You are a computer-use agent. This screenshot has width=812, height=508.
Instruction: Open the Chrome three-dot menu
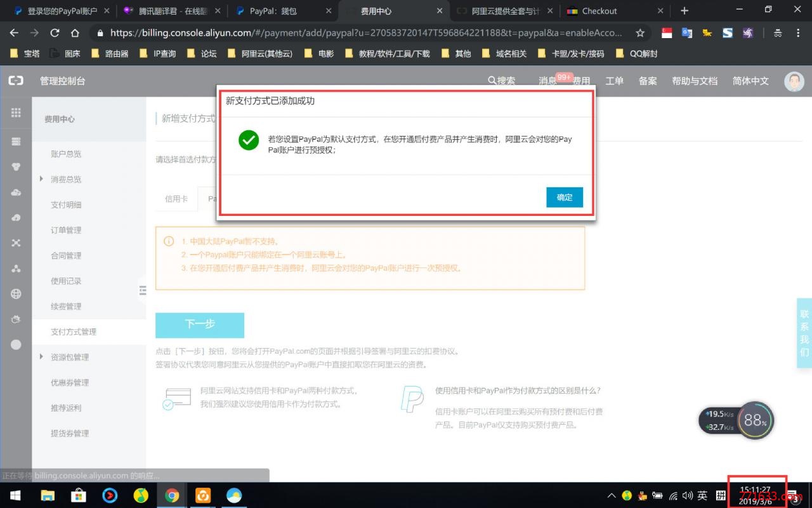click(798, 33)
